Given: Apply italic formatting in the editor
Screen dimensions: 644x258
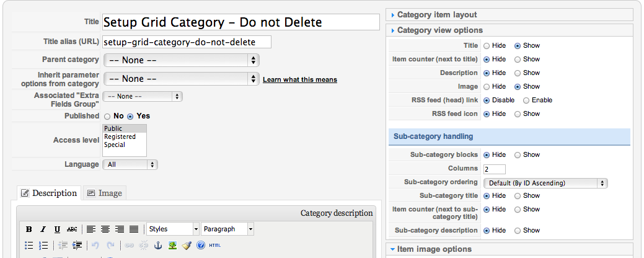Looking at the screenshot, I should [x=43, y=229].
